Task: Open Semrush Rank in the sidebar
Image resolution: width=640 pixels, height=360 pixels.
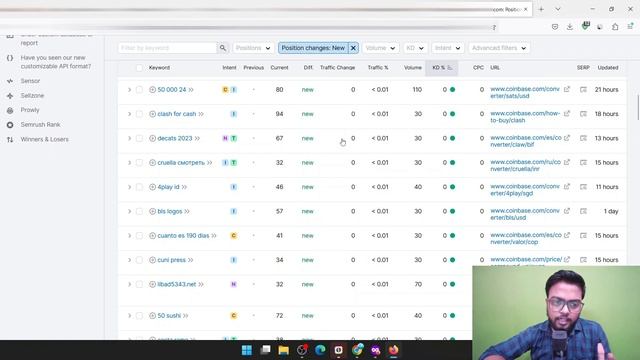Action: (40, 125)
